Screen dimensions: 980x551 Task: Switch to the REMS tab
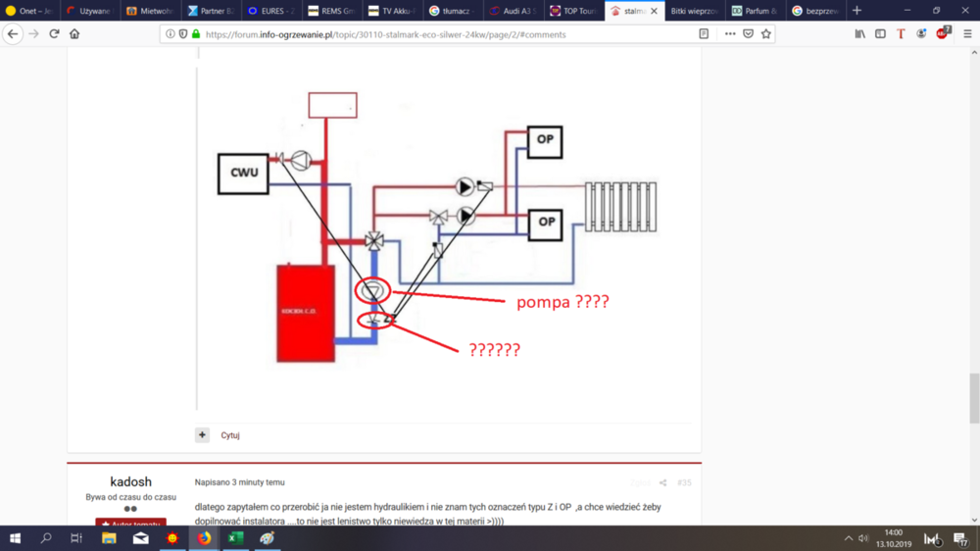point(329,11)
